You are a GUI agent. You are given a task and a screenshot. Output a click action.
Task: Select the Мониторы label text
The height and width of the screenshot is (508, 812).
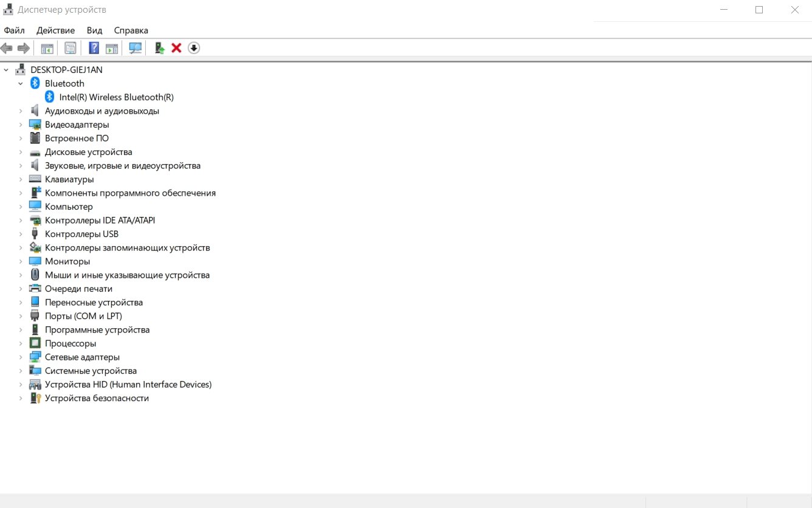click(67, 261)
